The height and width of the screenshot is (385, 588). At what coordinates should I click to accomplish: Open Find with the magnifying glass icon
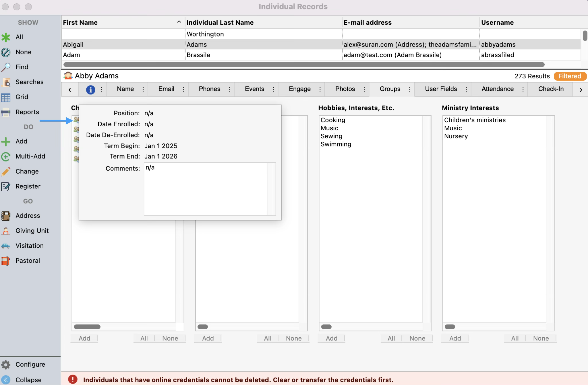click(x=6, y=67)
